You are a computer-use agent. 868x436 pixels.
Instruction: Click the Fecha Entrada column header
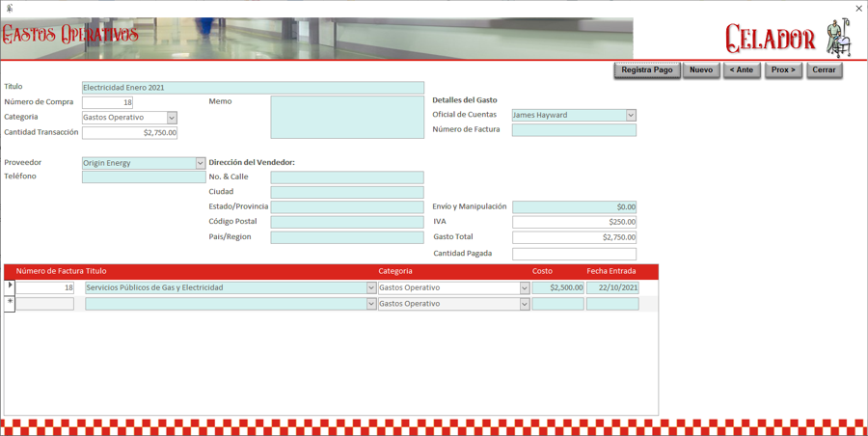[x=611, y=271]
